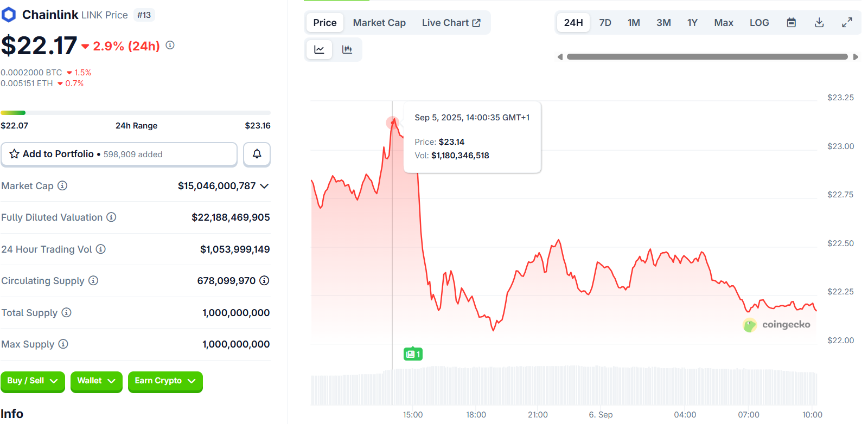Expand the chart to fullscreen
868x424 pixels.
847,23
